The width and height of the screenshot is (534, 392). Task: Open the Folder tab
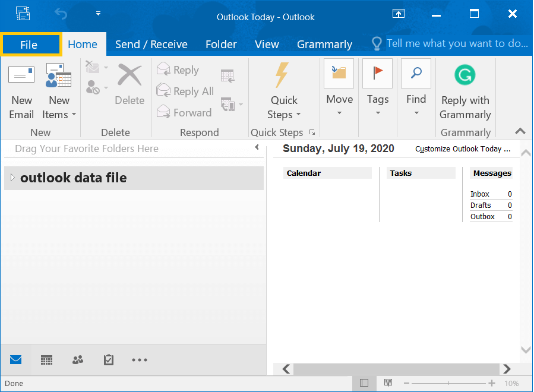tap(221, 45)
